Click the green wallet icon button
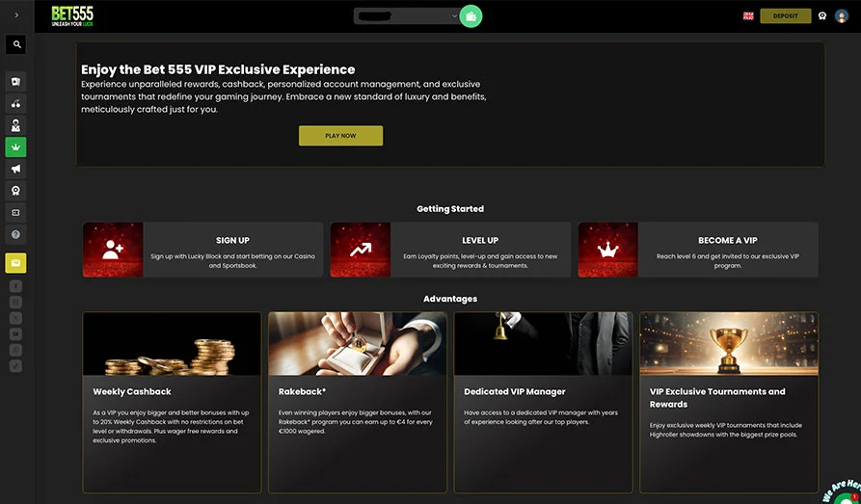The height and width of the screenshot is (504, 861). pos(471,16)
